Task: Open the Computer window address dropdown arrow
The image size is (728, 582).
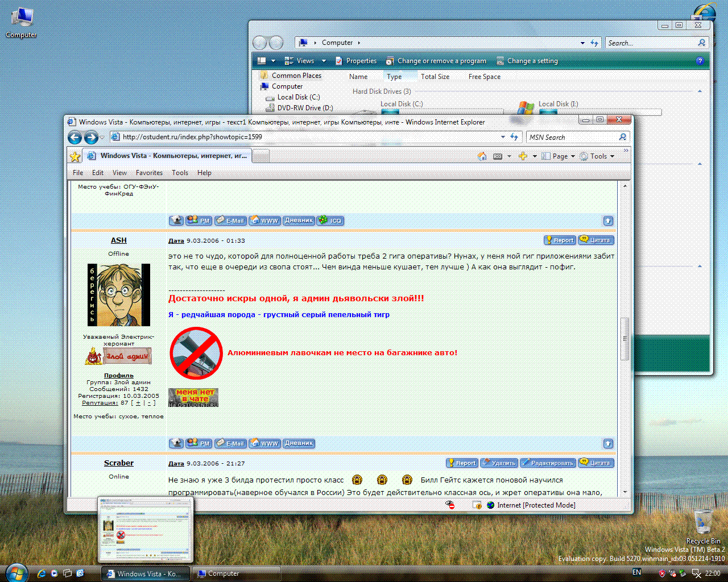Action: [582, 43]
